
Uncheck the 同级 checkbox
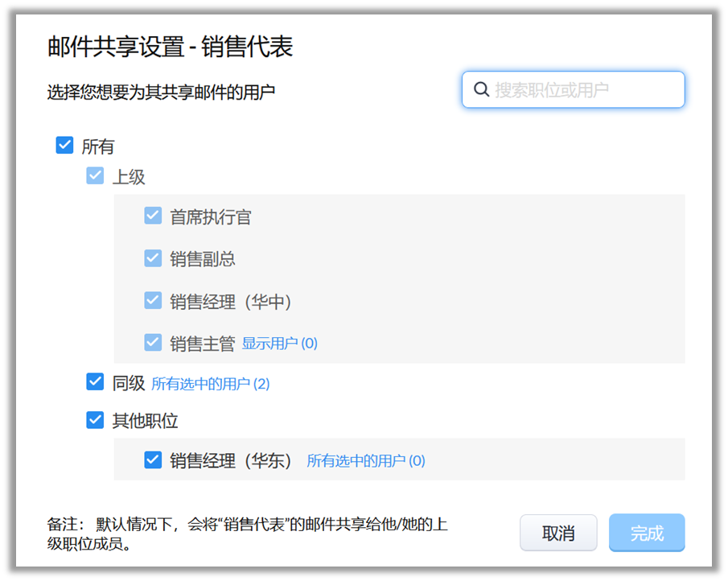pyautogui.click(x=95, y=383)
